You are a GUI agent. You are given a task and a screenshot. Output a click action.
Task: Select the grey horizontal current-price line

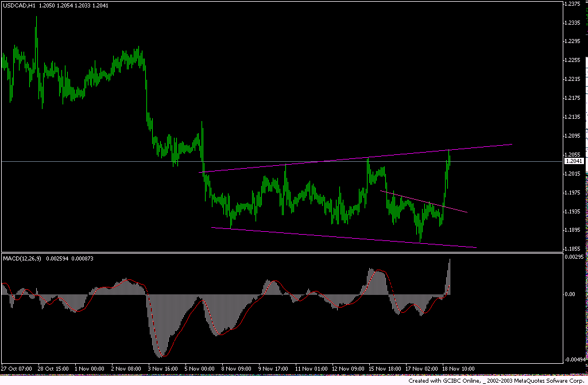point(282,162)
